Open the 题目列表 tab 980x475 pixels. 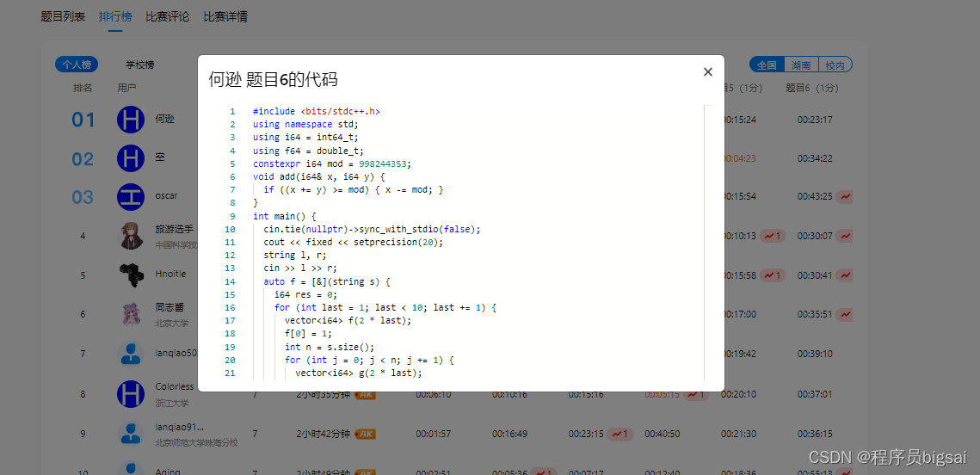63,17
